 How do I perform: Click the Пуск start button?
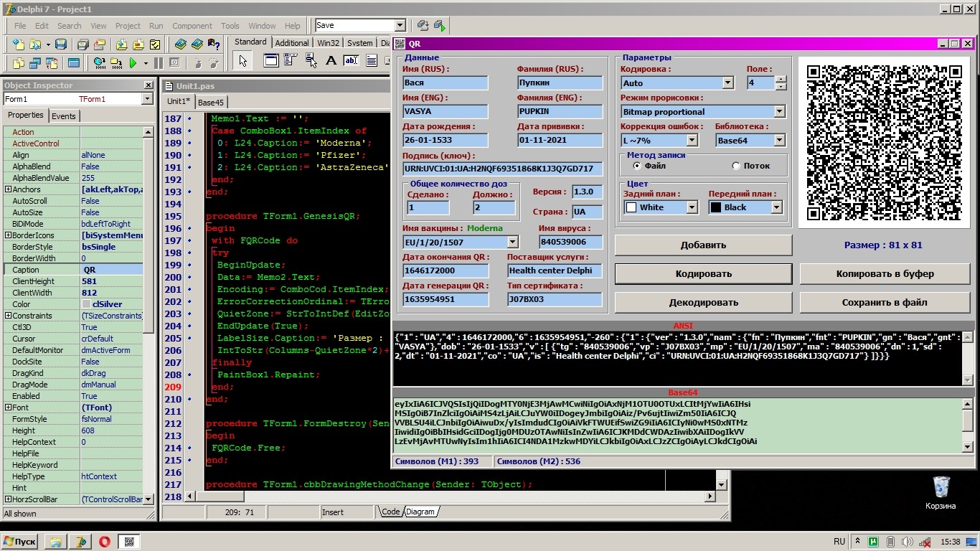[x=19, y=542]
